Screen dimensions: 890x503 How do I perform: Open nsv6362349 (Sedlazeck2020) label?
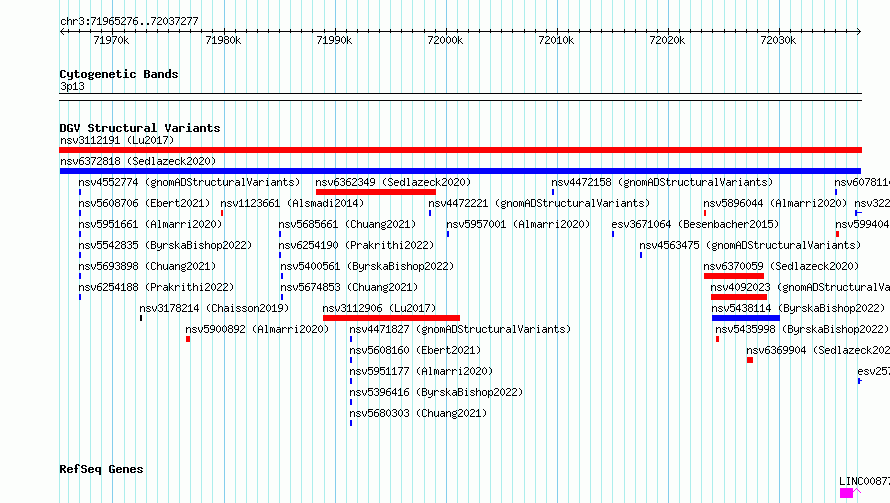(x=393, y=182)
